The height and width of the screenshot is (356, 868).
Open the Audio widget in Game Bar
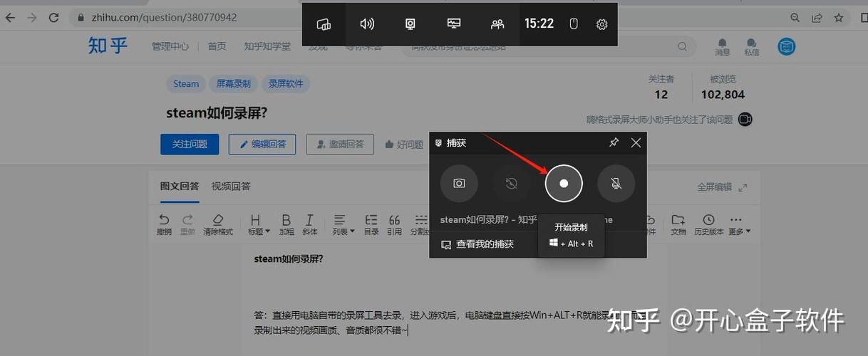click(x=367, y=24)
